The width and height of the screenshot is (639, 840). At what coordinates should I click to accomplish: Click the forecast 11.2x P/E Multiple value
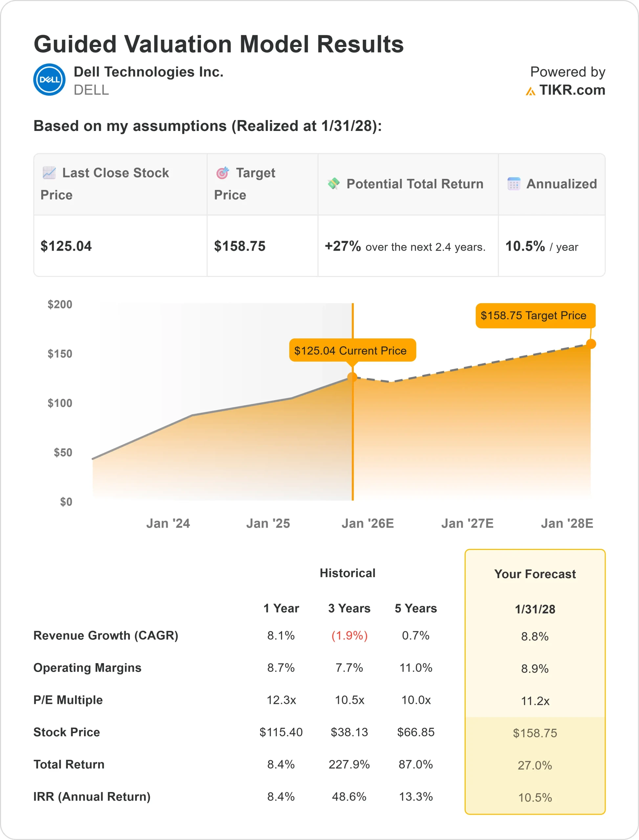(535, 701)
